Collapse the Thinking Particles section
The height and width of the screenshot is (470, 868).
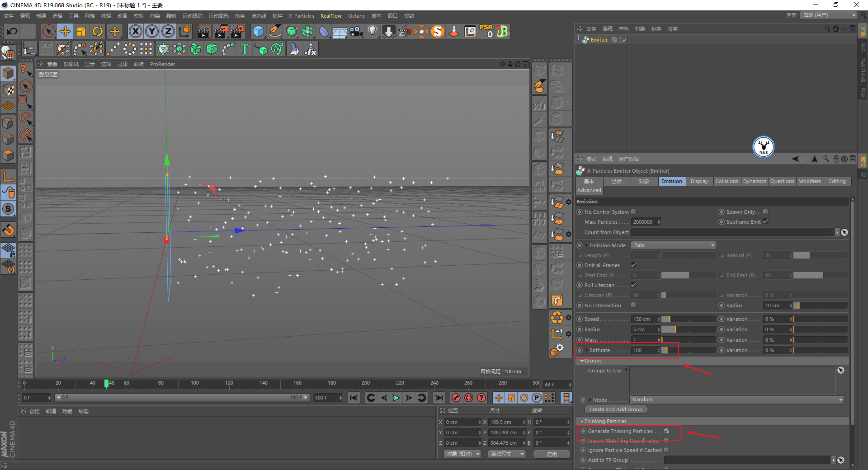tap(582, 421)
